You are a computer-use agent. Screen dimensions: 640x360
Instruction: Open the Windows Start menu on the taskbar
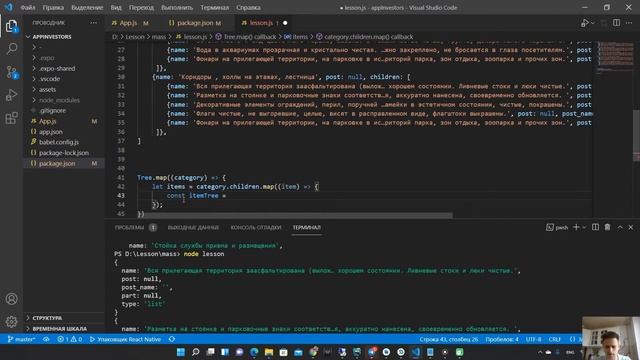pos(180,352)
